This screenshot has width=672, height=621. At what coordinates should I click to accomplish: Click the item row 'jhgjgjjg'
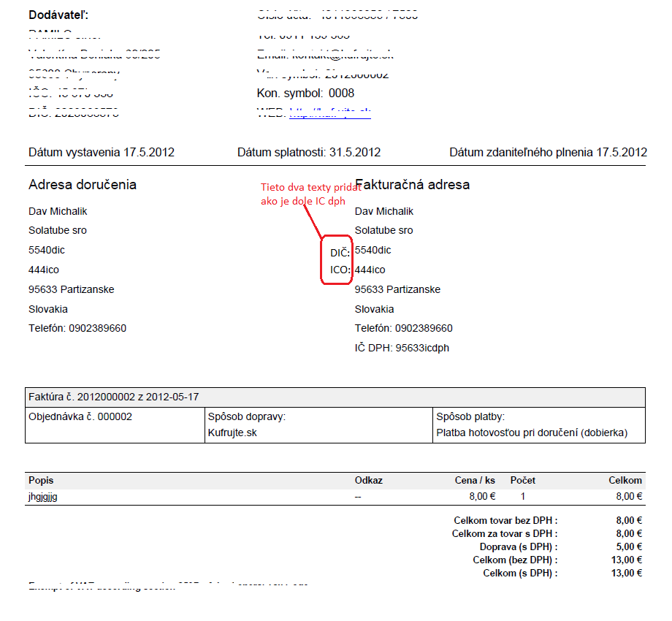coord(335,497)
